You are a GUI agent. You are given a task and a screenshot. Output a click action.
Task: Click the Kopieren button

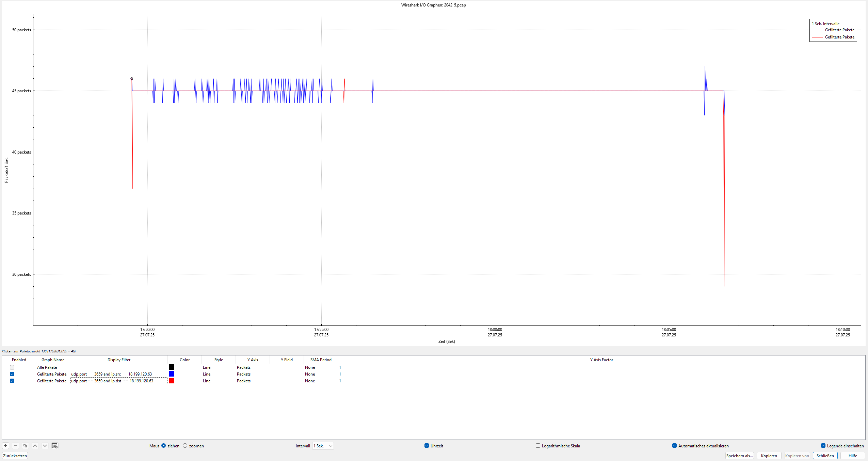[769, 456]
